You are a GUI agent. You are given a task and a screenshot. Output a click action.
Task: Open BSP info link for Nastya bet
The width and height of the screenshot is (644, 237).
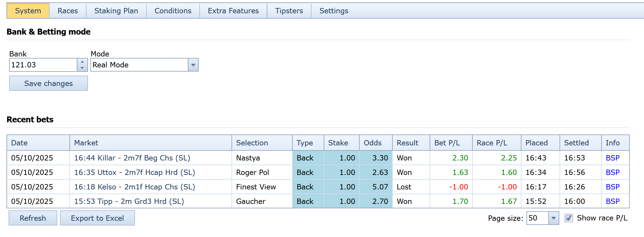[612, 158]
